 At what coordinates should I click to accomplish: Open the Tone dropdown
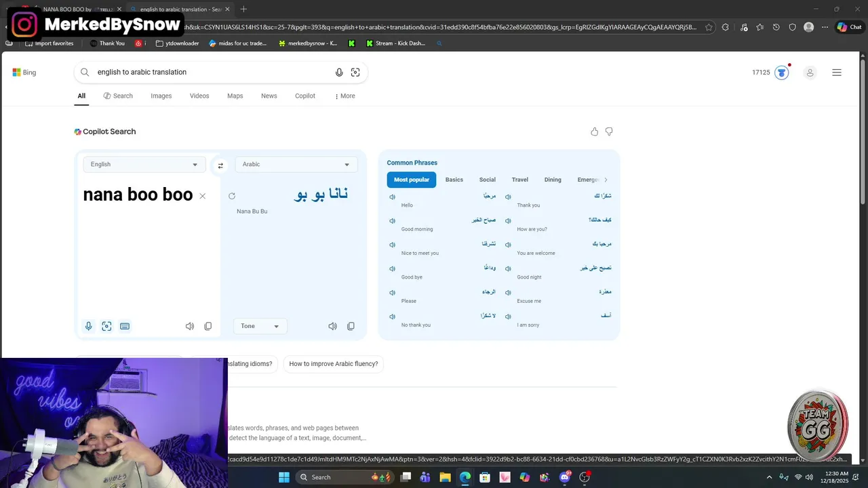click(x=260, y=326)
